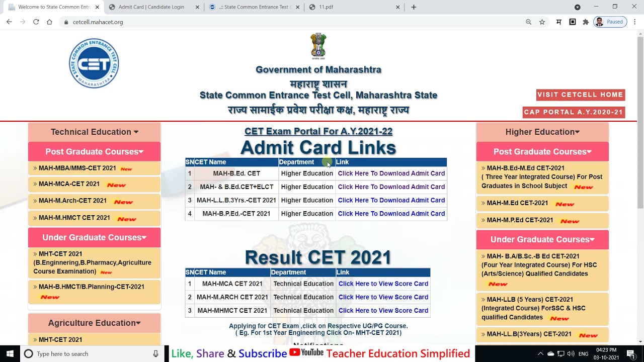The height and width of the screenshot is (362, 644).
Task: Click the zoom magnifier icon in address bar
Action: (x=528, y=22)
